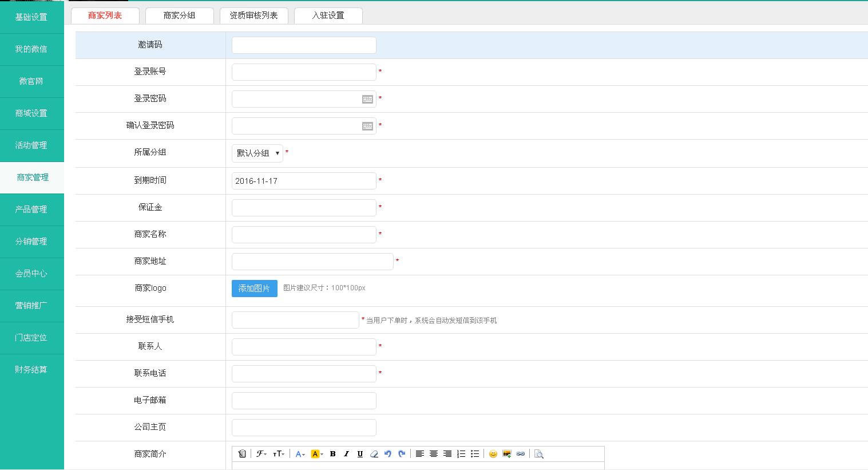This screenshot has width=868, height=470.
Task: Open the font family dropdown in editor
Action: (x=261, y=454)
